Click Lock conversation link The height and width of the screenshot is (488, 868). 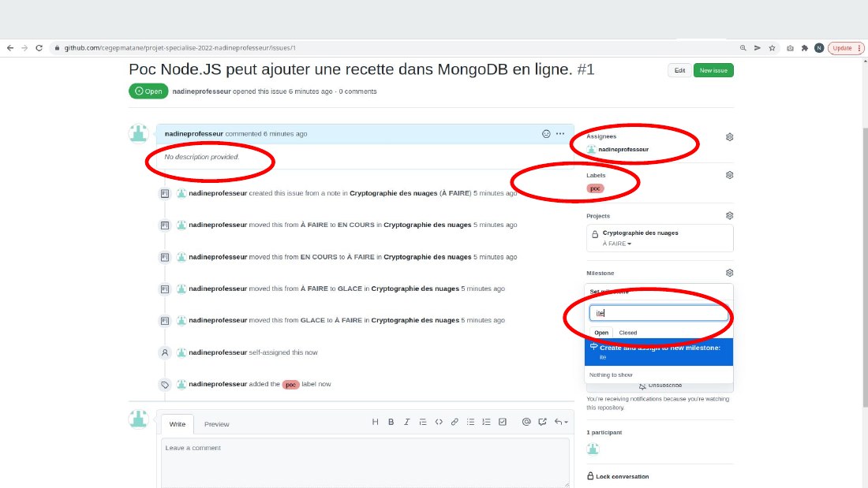coord(618,476)
